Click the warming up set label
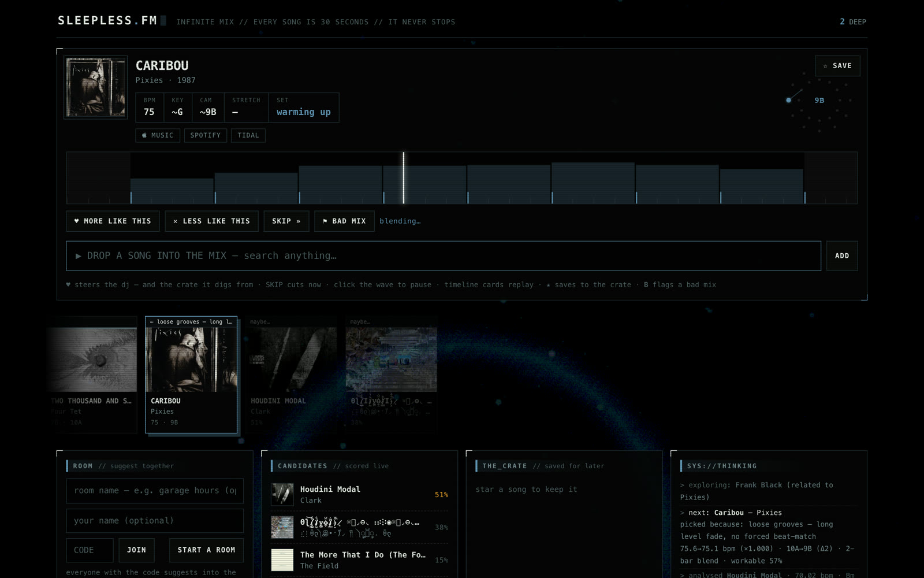The width and height of the screenshot is (924, 578). click(304, 112)
